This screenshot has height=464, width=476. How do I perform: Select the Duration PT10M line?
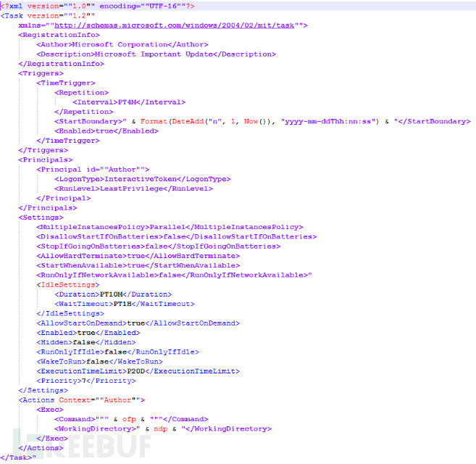(x=113, y=294)
